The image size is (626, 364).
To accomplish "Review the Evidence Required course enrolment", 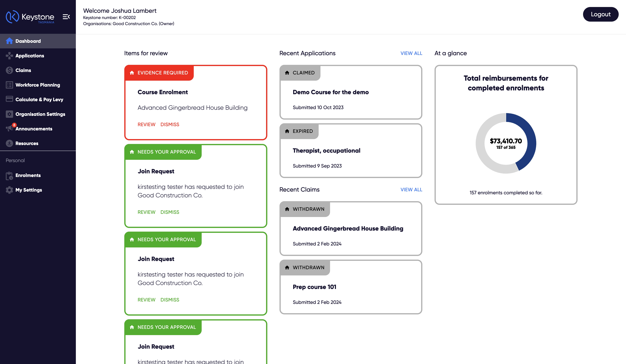I will [146, 125].
